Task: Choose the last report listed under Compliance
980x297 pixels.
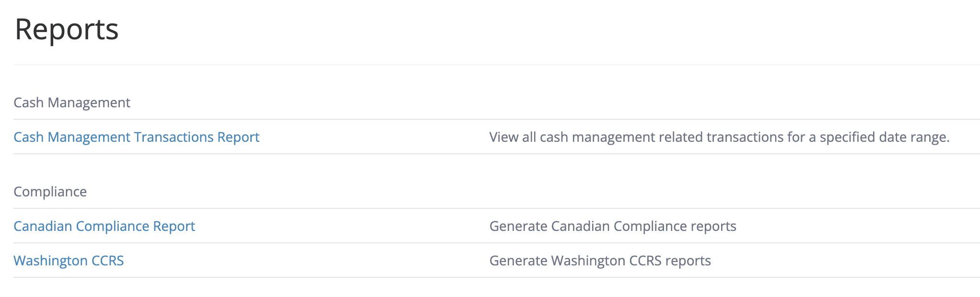Action: 69,261
